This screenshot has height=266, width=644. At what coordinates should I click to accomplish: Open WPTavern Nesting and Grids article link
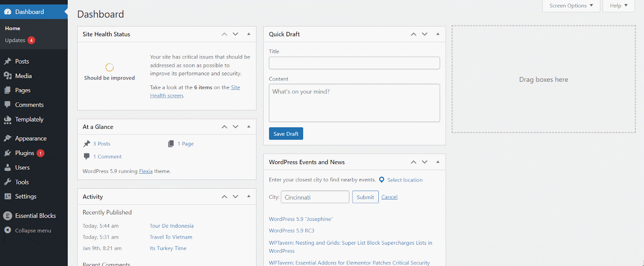(351, 247)
